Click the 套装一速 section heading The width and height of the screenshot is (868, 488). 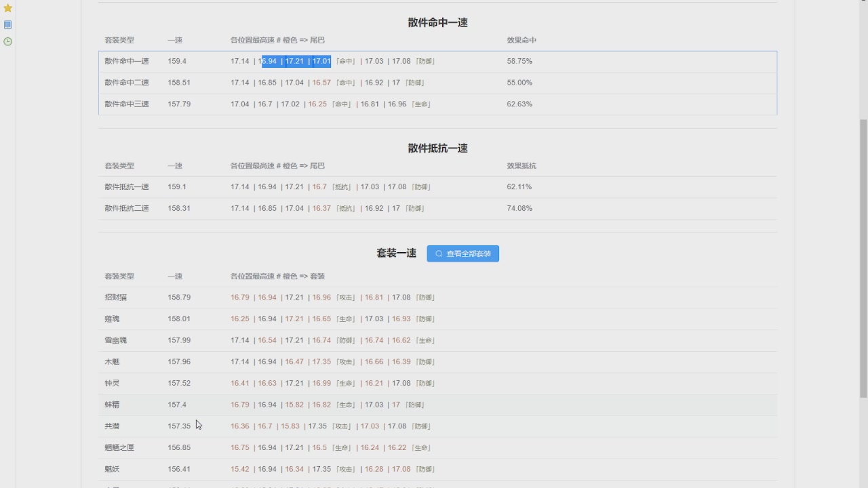[x=397, y=253]
